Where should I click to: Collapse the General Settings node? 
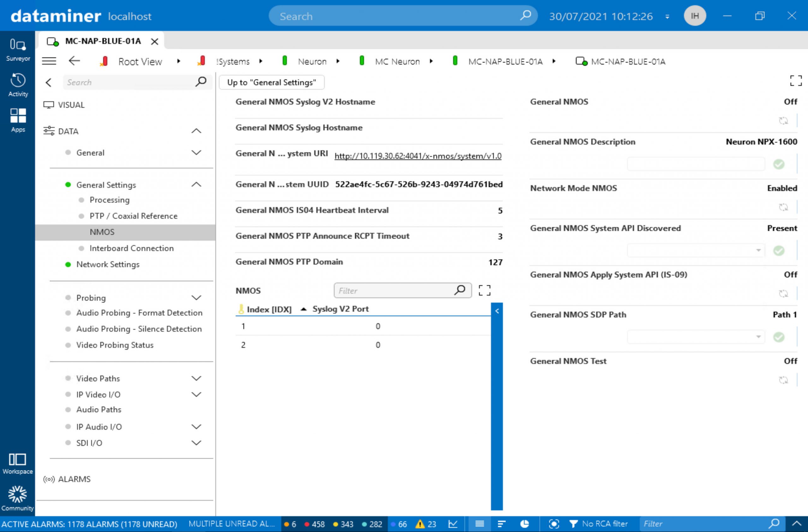click(196, 184)
